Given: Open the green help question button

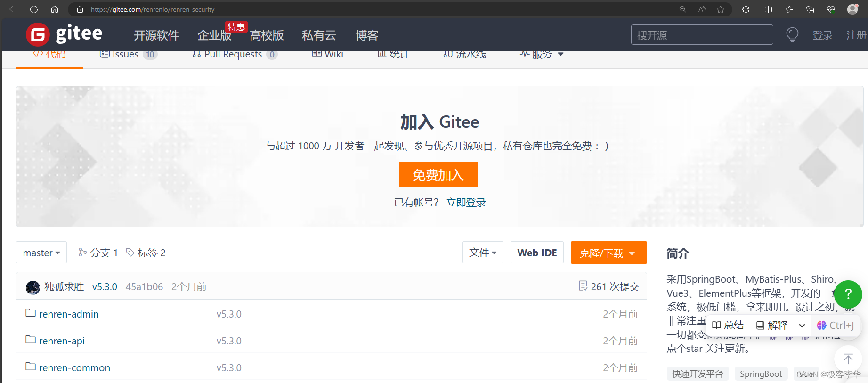Looking at the screenshot, I should (x=848, y=294).
